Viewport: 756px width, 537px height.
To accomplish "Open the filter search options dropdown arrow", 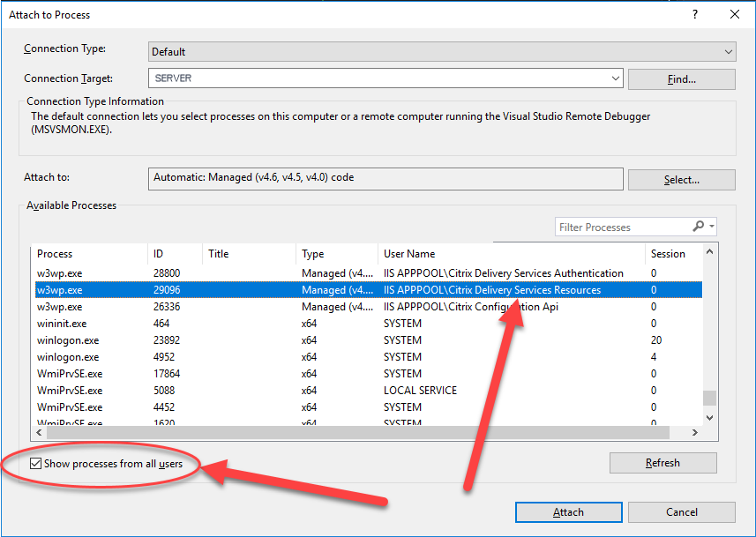I will pyautogui.click(x=711, y=227).
